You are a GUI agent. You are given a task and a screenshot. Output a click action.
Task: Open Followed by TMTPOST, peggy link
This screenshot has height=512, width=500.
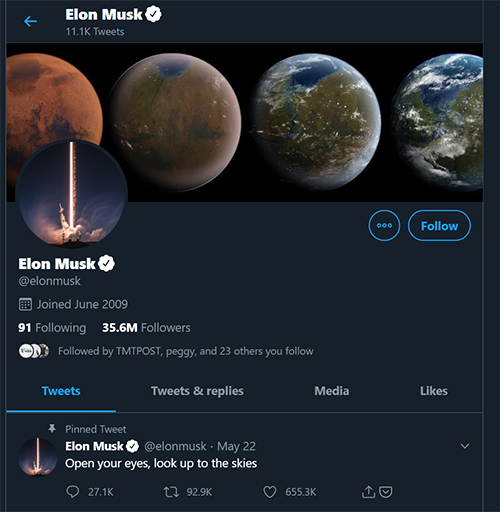pyautogui.click(x=186, y=351)
